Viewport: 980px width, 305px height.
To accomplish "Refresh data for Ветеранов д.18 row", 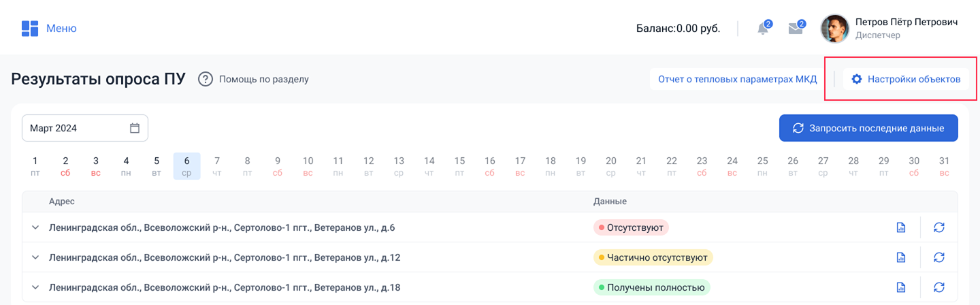I will [939, 287].
